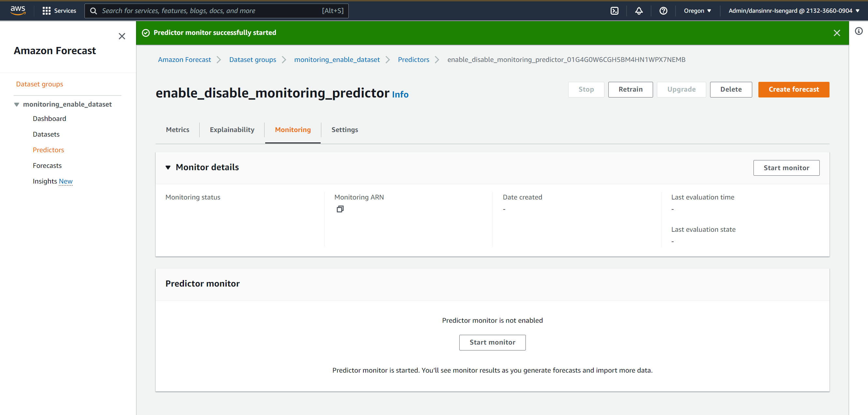Click the search magnifier icon
The height and width of the screenshot is (415, 868).
[94, 11]
